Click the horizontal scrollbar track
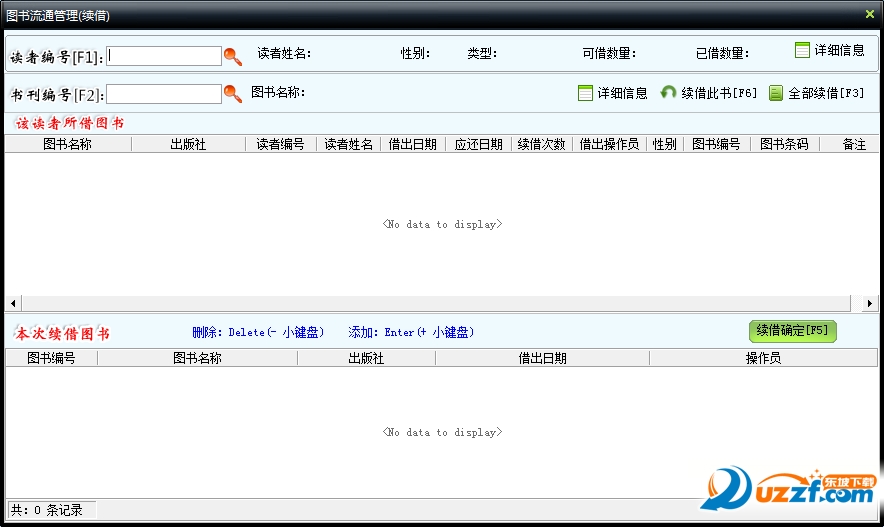Screen dimensions: 884x527 (436, 303)
